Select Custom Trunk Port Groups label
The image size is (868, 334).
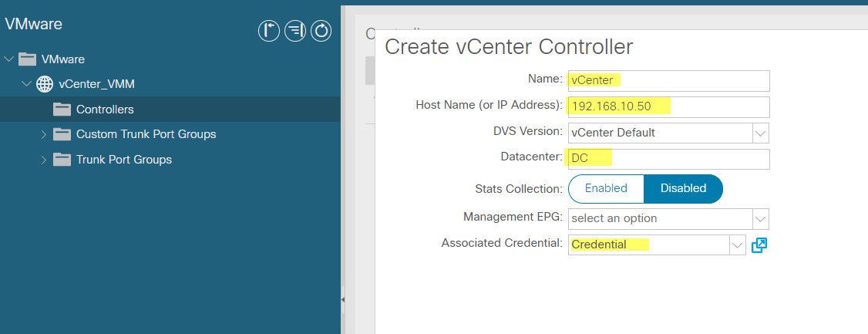pos(146,134)
